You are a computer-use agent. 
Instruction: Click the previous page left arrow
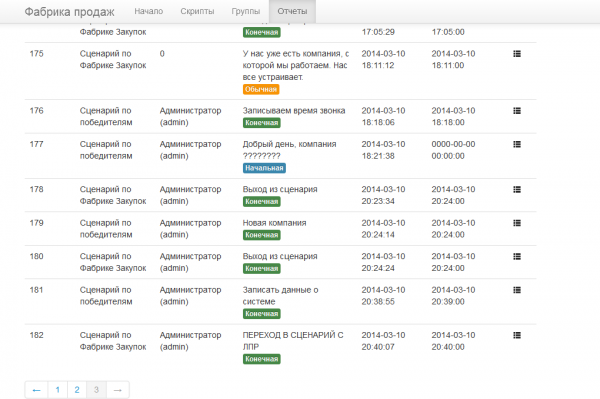click(36, 390)
